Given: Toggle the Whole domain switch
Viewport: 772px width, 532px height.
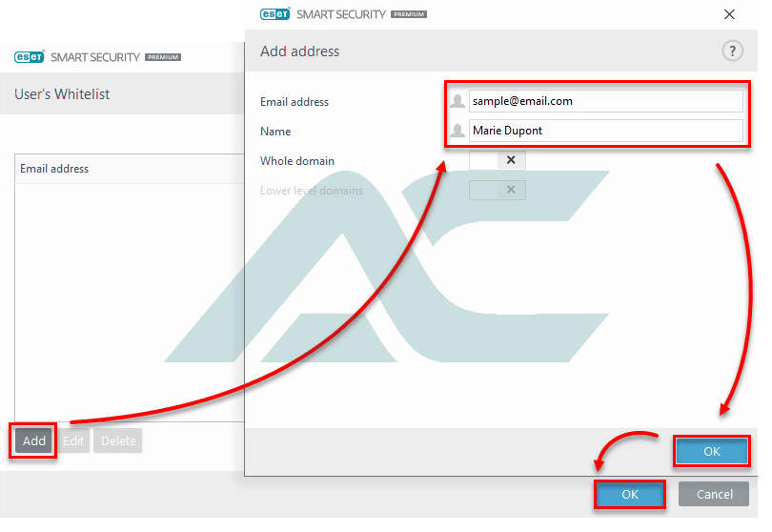Looking at the screenshot, I should click(x=498, y=160).
